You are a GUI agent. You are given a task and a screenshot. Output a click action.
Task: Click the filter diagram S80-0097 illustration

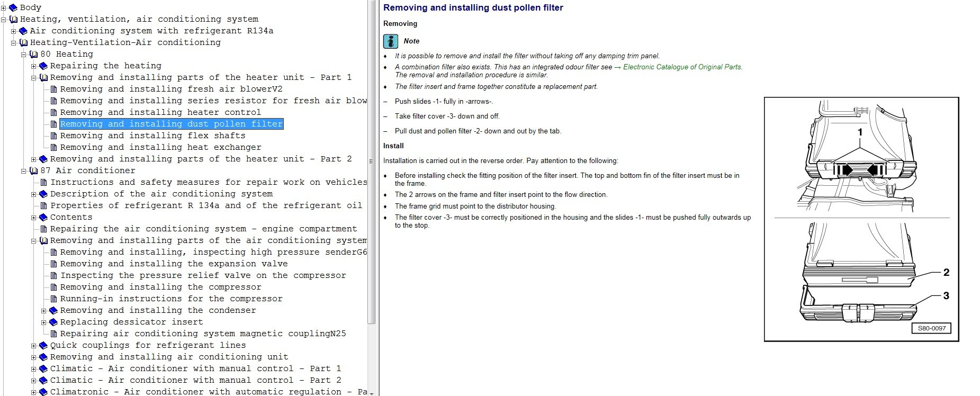(861, 219)
